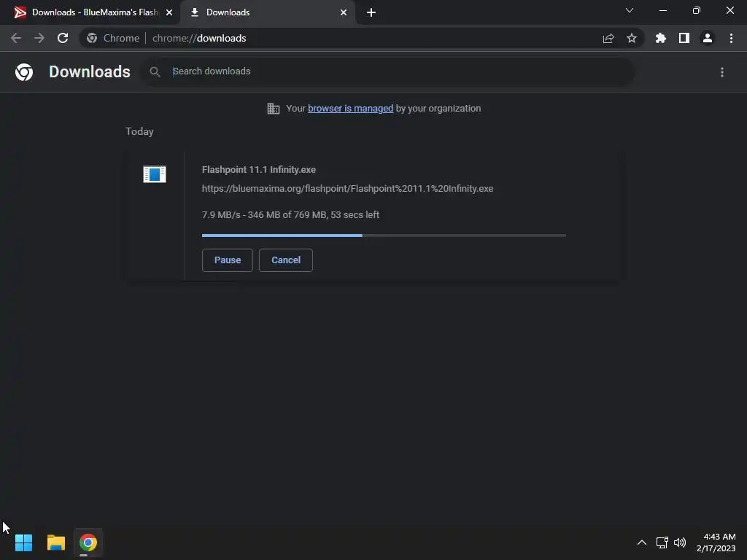Open Chrome's three-dot main menu
This screenshot has width=747, height=560.
[731, 38]
